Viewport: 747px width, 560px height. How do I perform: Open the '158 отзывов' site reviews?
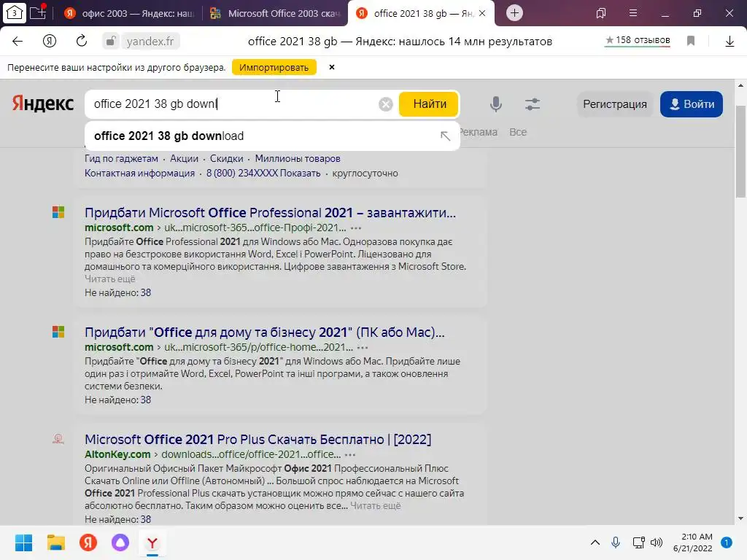tap(638, 41)
